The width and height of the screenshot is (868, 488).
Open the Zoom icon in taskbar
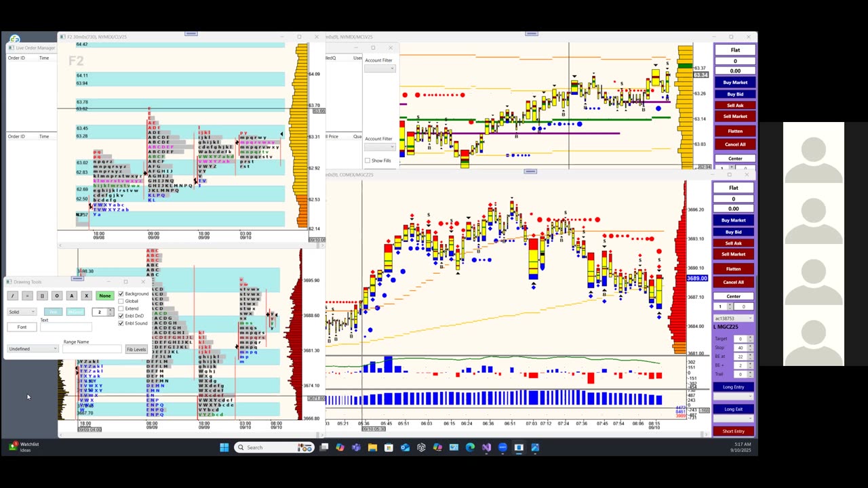(x=502, y=447)
